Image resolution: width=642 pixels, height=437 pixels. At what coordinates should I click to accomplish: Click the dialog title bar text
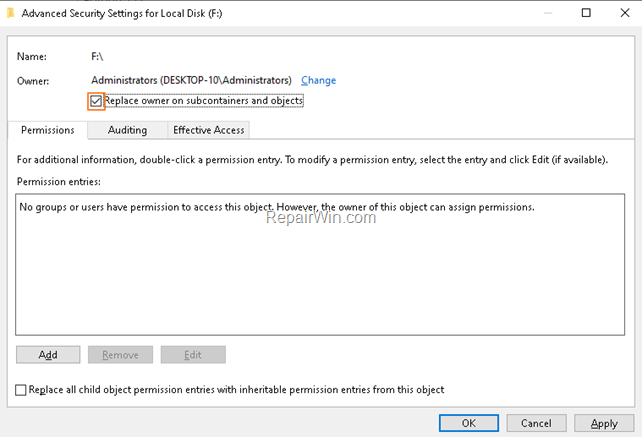(122, 14)
